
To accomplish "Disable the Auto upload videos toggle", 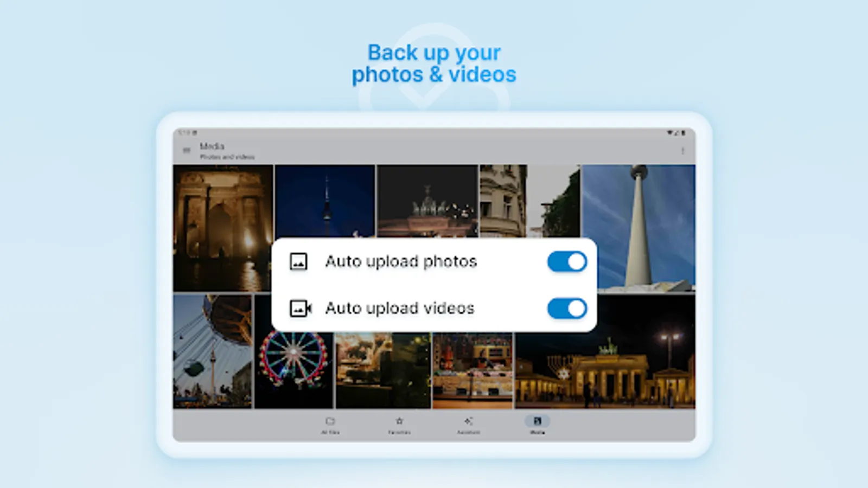I will (x=566, y=308).
